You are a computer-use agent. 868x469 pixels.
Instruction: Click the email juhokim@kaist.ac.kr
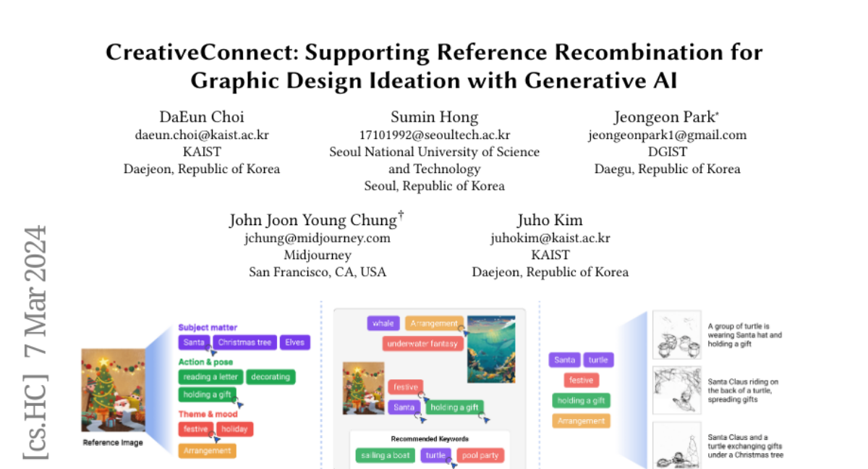[550, 238]
